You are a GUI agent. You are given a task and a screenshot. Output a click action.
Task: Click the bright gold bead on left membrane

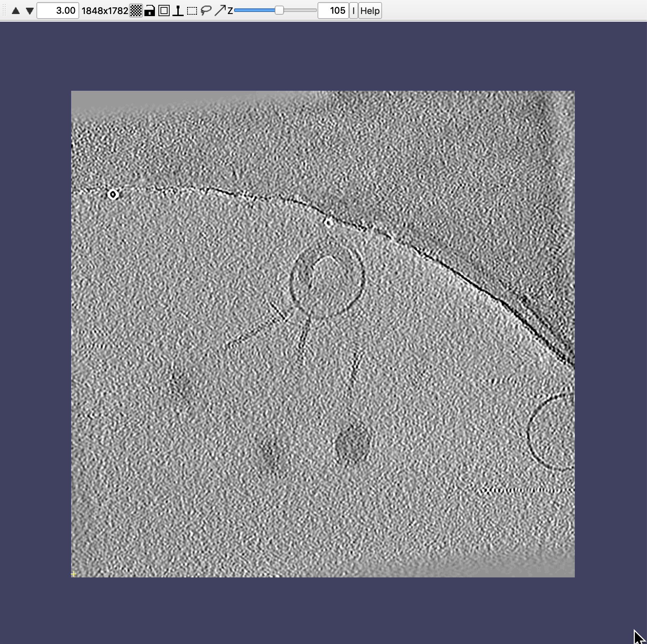(113, 194)
